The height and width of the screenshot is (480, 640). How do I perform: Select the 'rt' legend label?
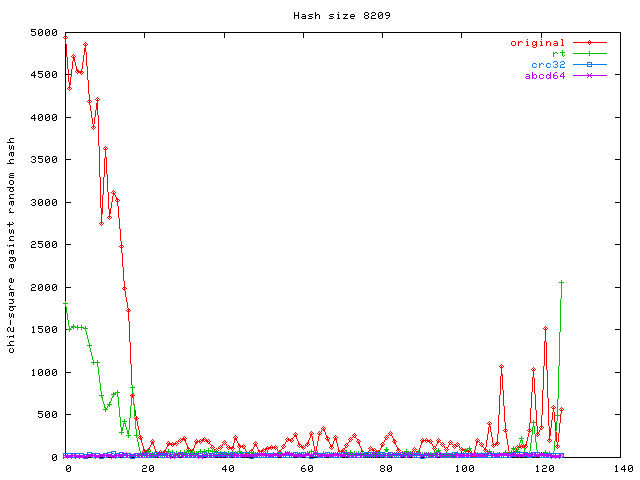coord(558,53)
